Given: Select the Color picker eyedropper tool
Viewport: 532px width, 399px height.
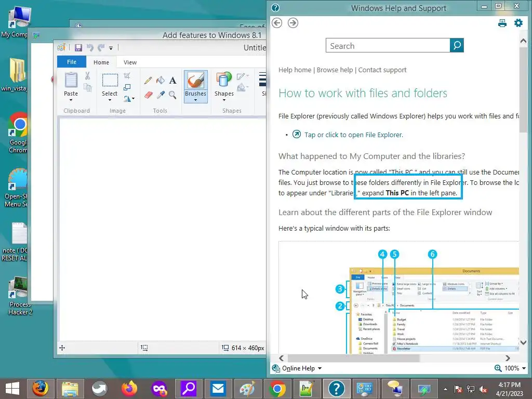Looking at the screenshot, I should (x=161, y=95).
